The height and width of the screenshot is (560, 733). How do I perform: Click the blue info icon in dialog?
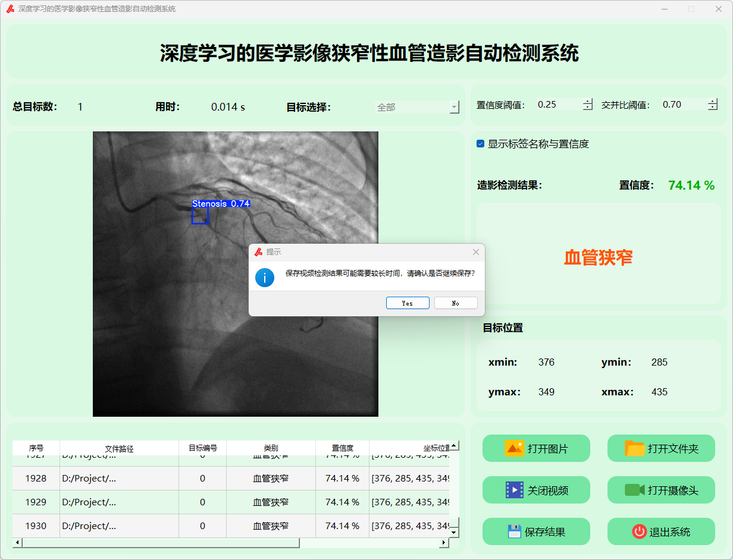coord(265,277)
